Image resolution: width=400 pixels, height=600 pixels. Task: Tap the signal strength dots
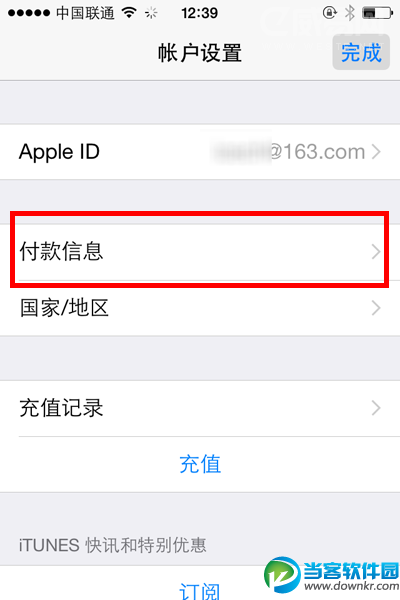click(29, 13)
